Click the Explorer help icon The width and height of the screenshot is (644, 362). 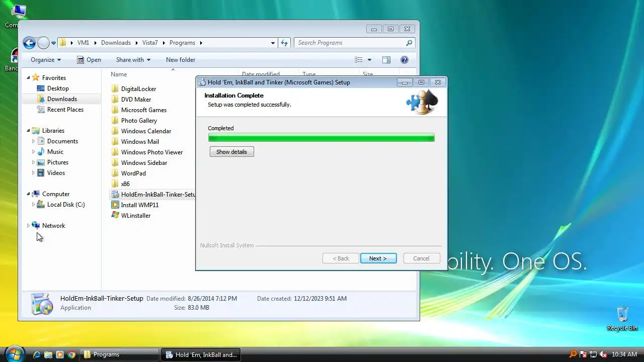pyautogui.click(x=404, y=60)
